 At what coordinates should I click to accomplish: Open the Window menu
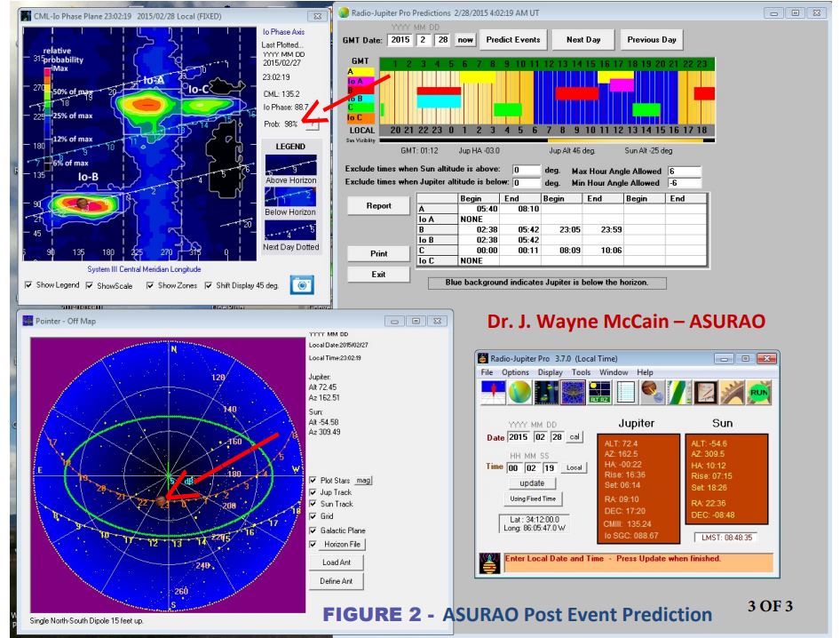[x=614, y=372]
